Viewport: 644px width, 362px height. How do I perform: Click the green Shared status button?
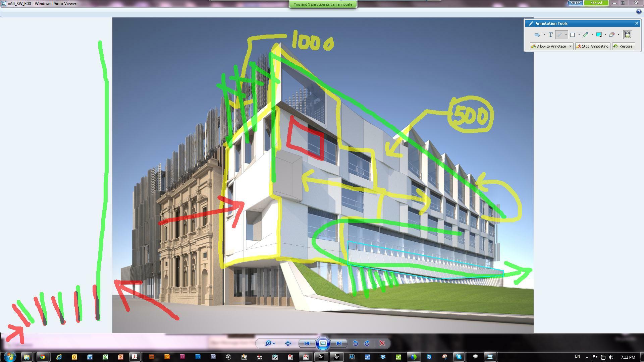click(x=596, y=3)
